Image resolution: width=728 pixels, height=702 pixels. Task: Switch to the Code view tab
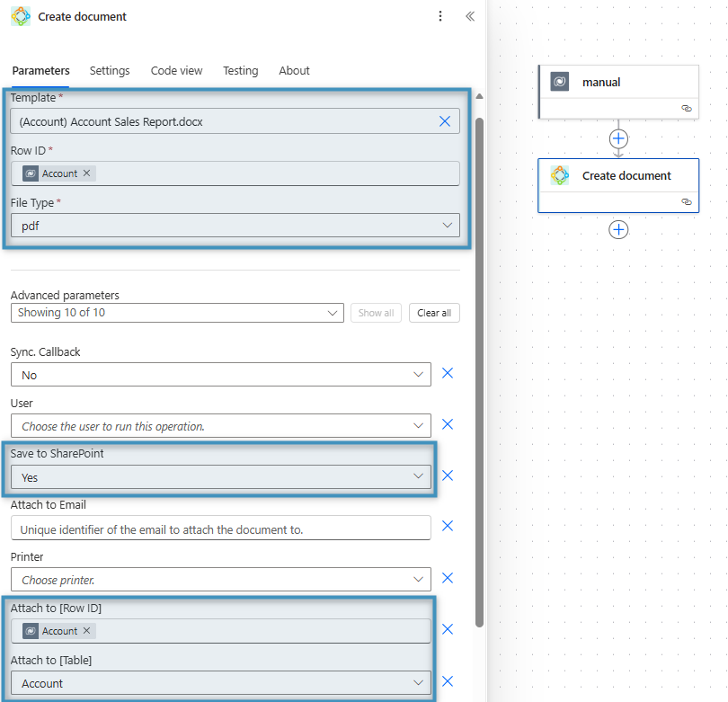tap(176, 71)
